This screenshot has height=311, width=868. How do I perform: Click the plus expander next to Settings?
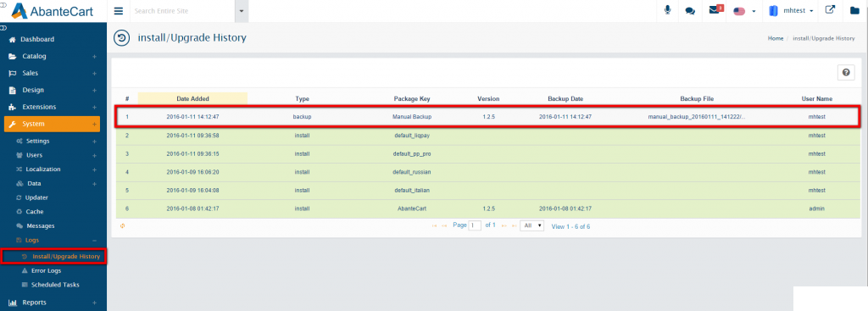pyautogui.click(x=95, y=142)
